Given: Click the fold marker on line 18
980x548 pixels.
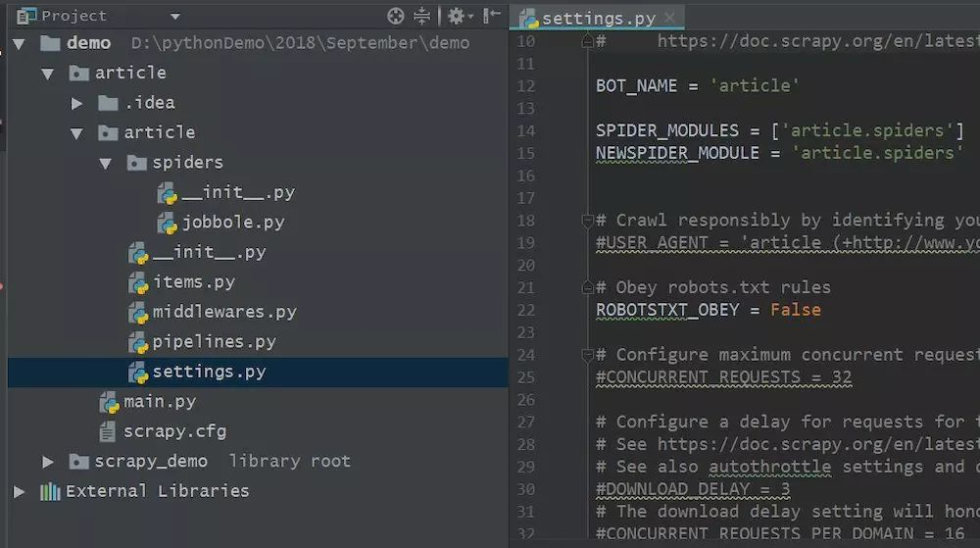Looking at the screenshot, I should point(587,221).
